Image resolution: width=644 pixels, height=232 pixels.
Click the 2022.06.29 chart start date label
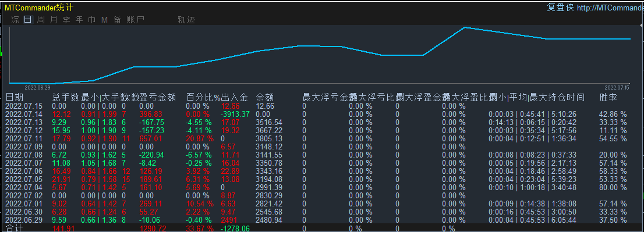coord(37,87)
